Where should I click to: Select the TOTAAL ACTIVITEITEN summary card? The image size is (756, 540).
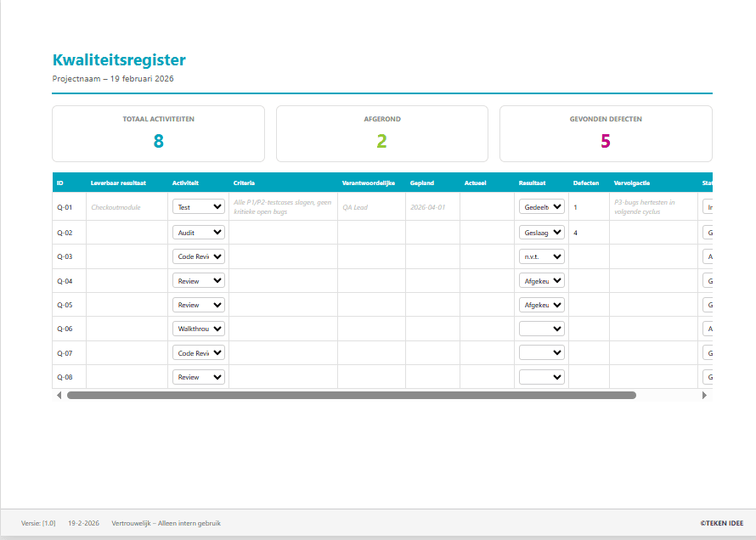158,133
